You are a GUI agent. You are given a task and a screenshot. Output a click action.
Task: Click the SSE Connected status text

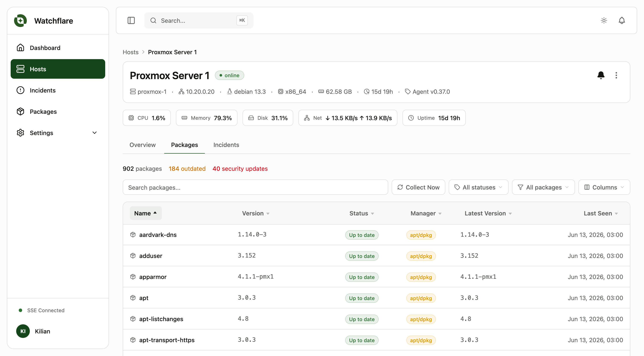[x=46, y=310]
